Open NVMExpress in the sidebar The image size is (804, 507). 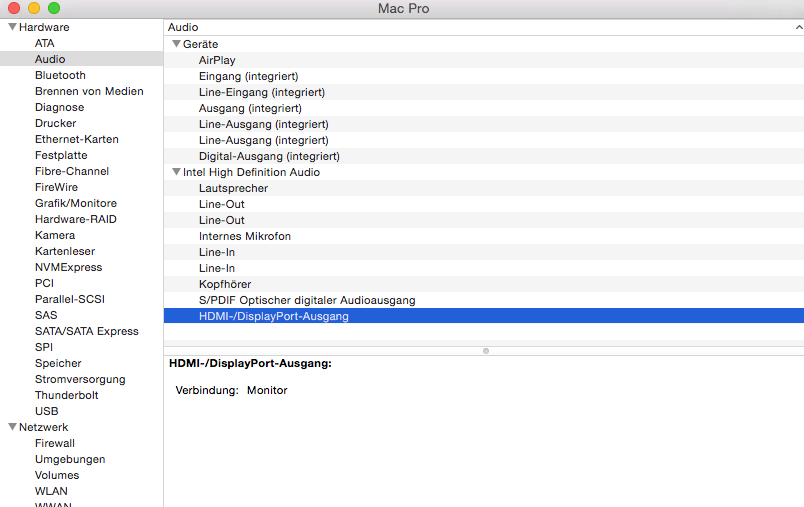tap(69, 267)
